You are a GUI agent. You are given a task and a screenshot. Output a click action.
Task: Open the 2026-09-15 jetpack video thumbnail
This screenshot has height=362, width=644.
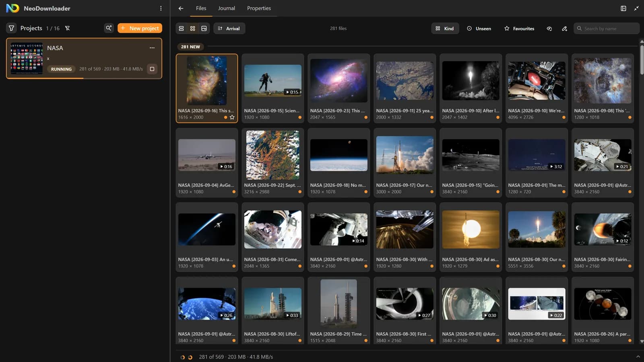click(x=273, y=81)
